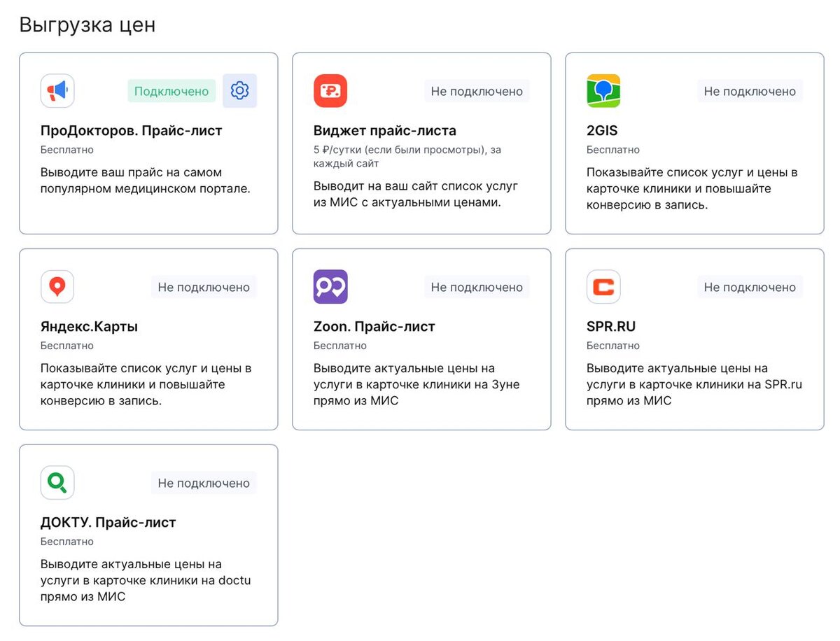Viewport: 840px width, 641px height.
Task: Click 2GIS description about конверсию в запись
Action: coord(692,189)
